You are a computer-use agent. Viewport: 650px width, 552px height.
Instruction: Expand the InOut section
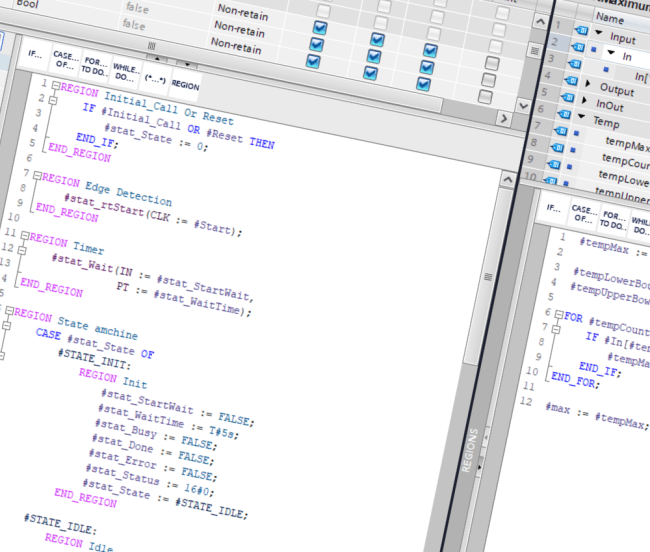585,100
